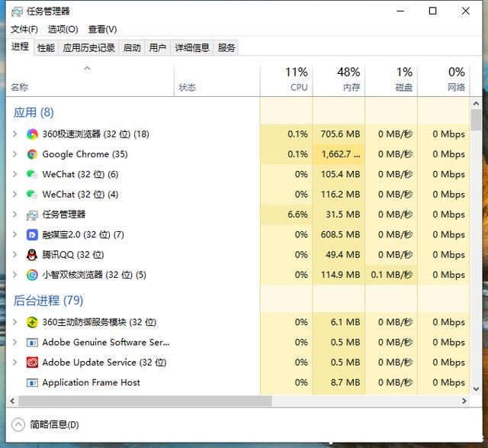488x448 pixels.
Task: Click the 融媒宝2.0 app icon
Action: (x=32, y=234)
